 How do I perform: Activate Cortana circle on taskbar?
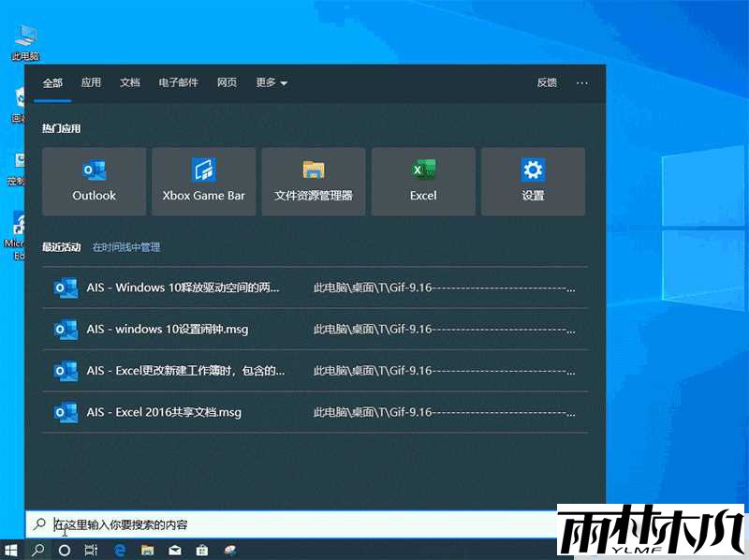click(65, 550)
